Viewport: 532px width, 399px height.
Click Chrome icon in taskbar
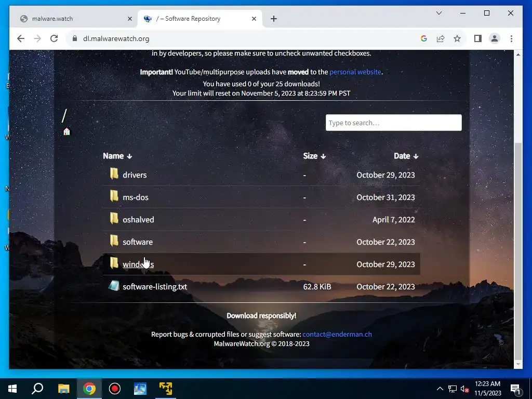click(89, 389)
